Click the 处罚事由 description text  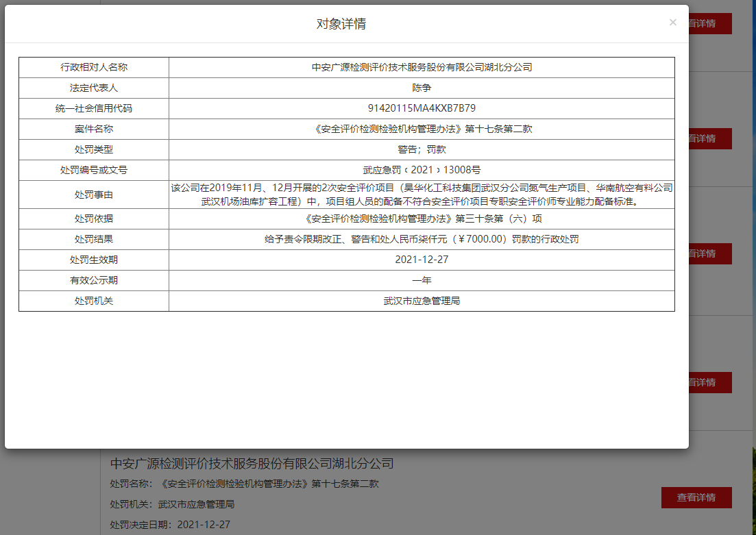pos(422,195)
